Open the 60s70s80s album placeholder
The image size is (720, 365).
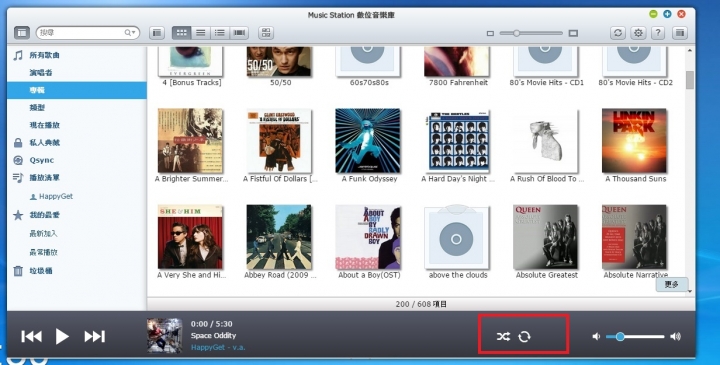367,61
